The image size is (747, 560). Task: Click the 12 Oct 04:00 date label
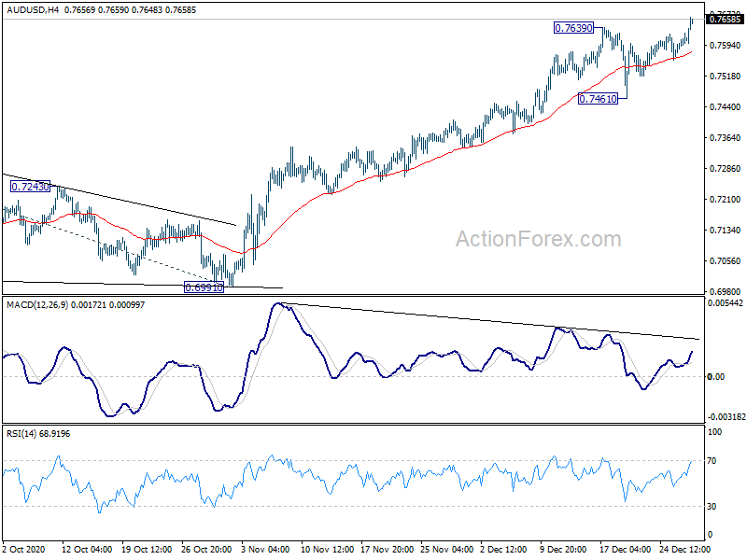[87, 549]
